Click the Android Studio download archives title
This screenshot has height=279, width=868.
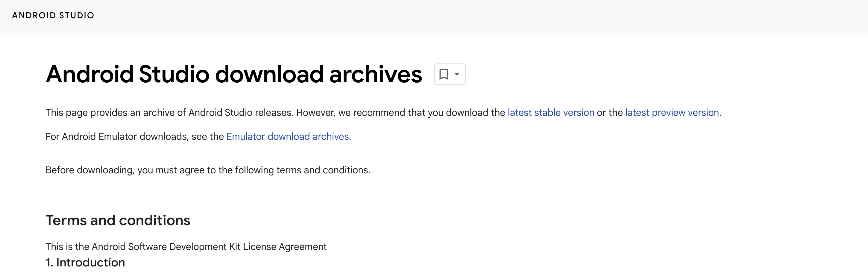(x=233, y=75)
